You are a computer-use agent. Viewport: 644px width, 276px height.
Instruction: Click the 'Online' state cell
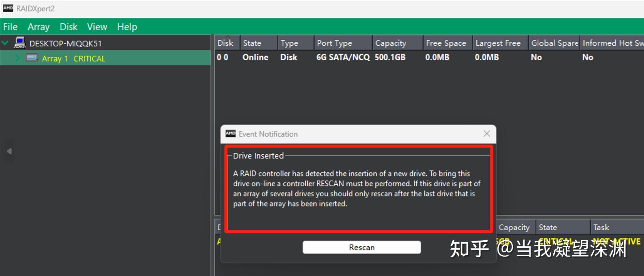point(255,57)
